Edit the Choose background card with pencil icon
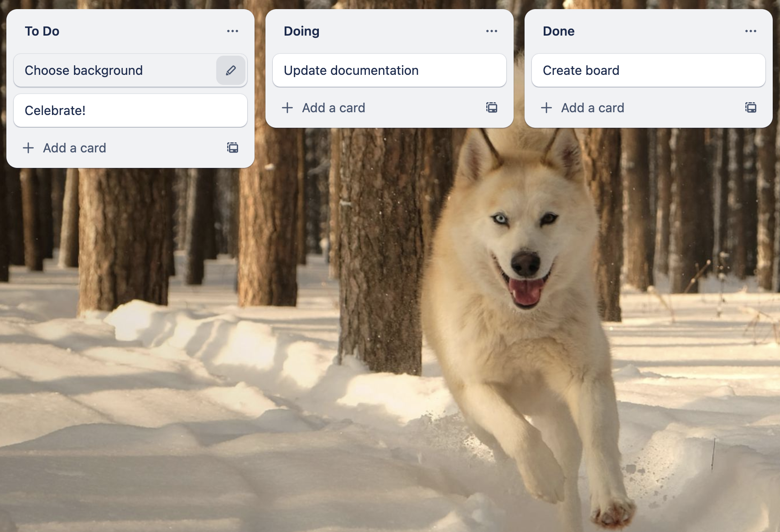The height and width of the screenshot is (532, 780). tap(231, 70)
